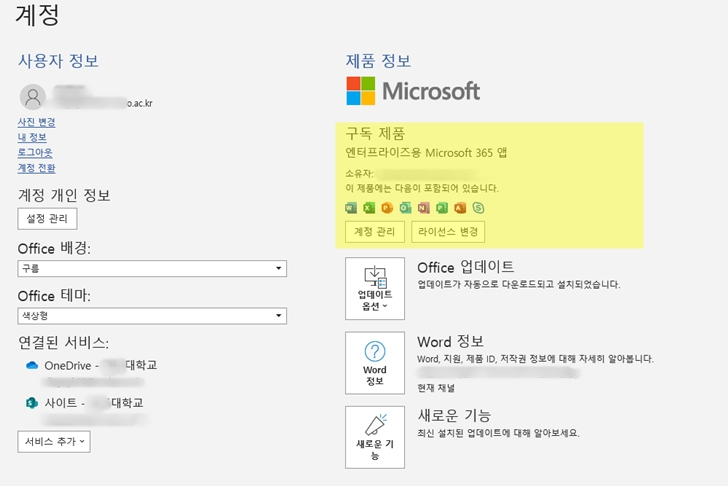Click the Outlook app icon in subscription products
This screenshot has width=728, height=486.
pos(405,207)
